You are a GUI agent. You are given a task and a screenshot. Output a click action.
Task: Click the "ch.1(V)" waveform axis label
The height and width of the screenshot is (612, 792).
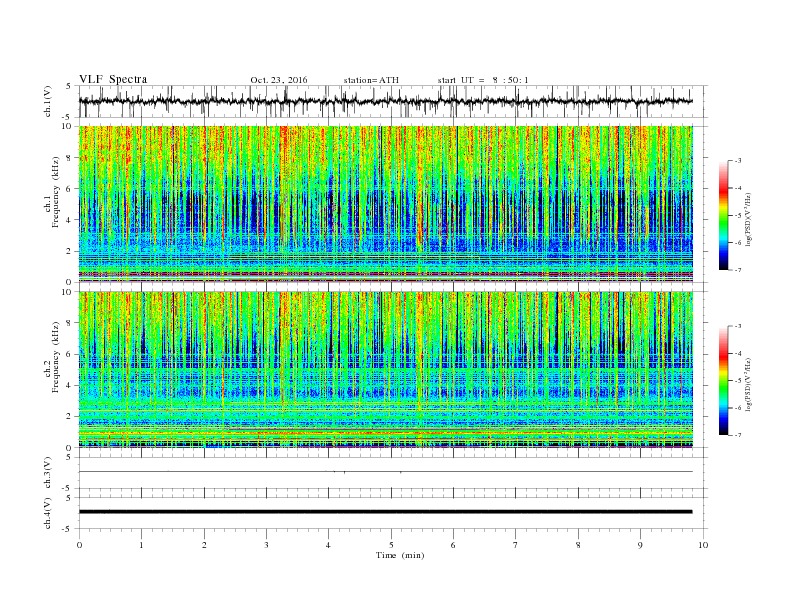tap(48, 101)
